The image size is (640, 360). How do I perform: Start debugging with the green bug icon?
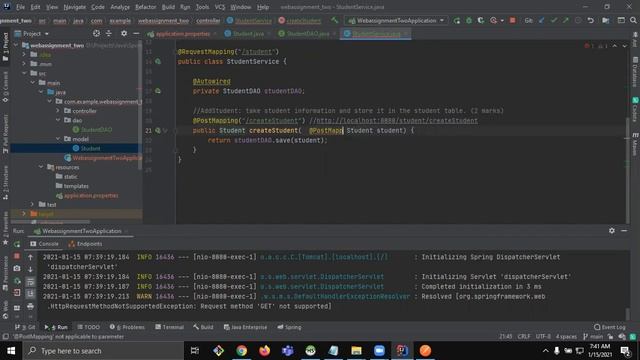click(469, 20)
